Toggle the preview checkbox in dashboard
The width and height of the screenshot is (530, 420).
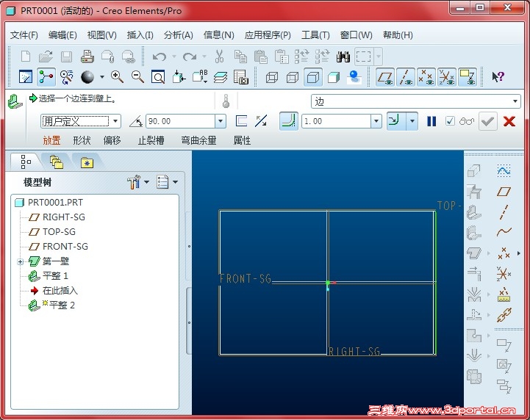click(450, 121)
